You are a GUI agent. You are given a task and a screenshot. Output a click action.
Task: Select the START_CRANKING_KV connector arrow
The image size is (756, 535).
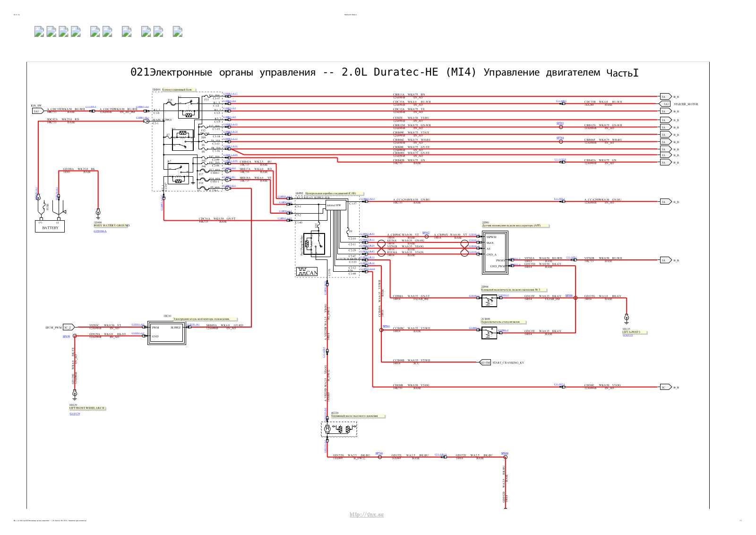(485, 362)
